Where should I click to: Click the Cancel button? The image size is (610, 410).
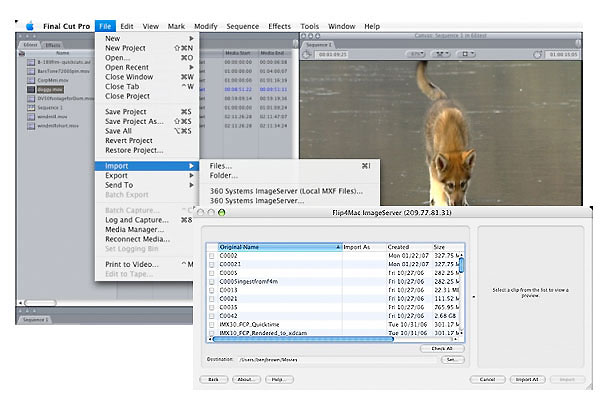[487, 379]
